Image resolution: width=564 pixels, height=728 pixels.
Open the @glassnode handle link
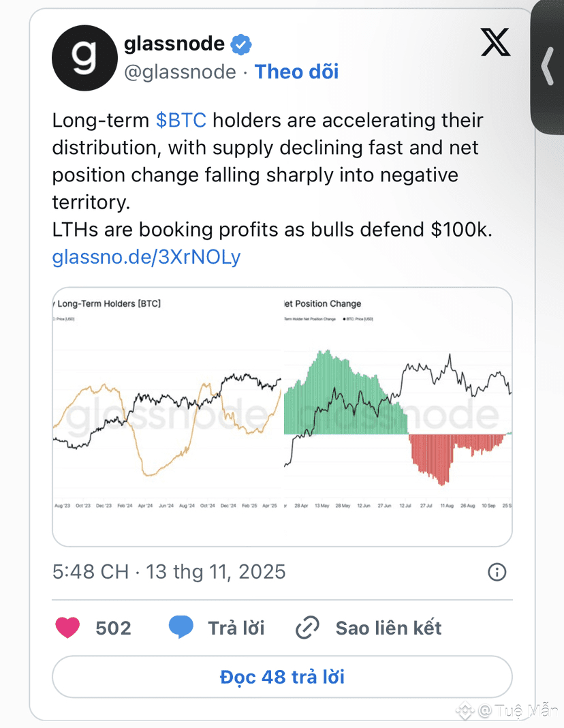pyautogui.click(x=181, y=72)
